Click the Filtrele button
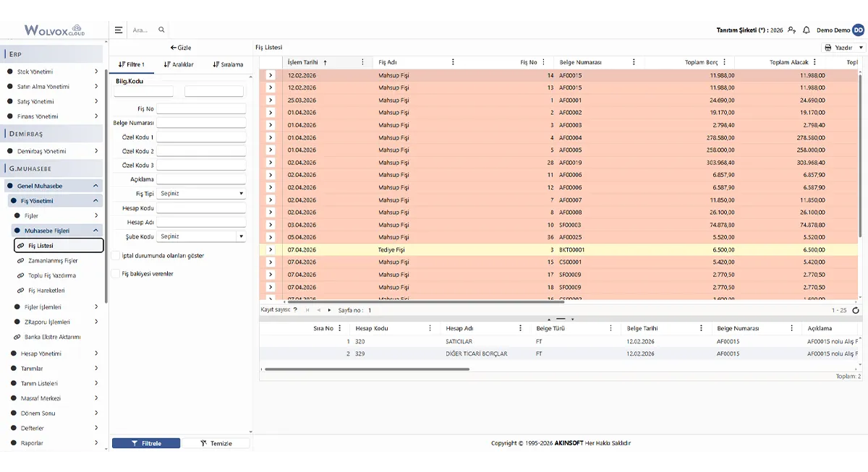 pyautogui.click(x=146, y=443)
